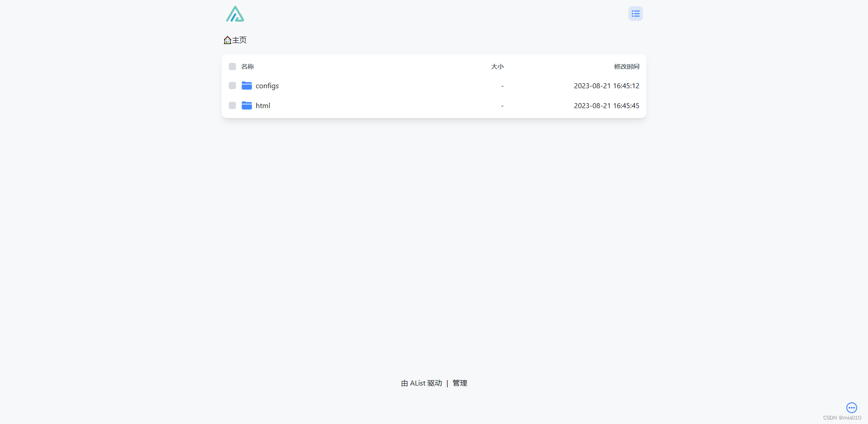868x424 pixels.
Task: Open the html folder name
Action: (263, 105)
